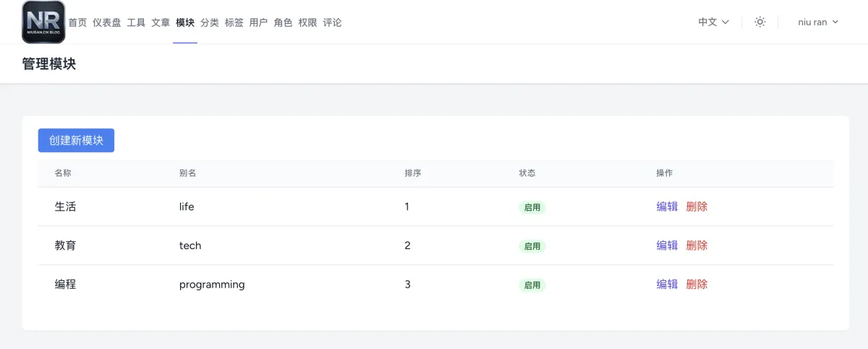This screenshot has width=868, height=349.
Task: Go to 用户 users management
Action: pos(258,22)
